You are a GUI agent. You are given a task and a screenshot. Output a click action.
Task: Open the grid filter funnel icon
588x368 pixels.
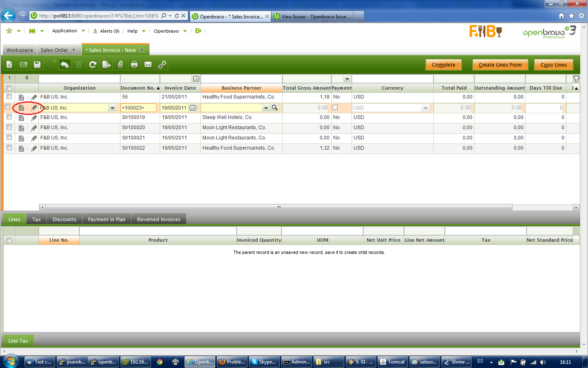coord(576,79)
